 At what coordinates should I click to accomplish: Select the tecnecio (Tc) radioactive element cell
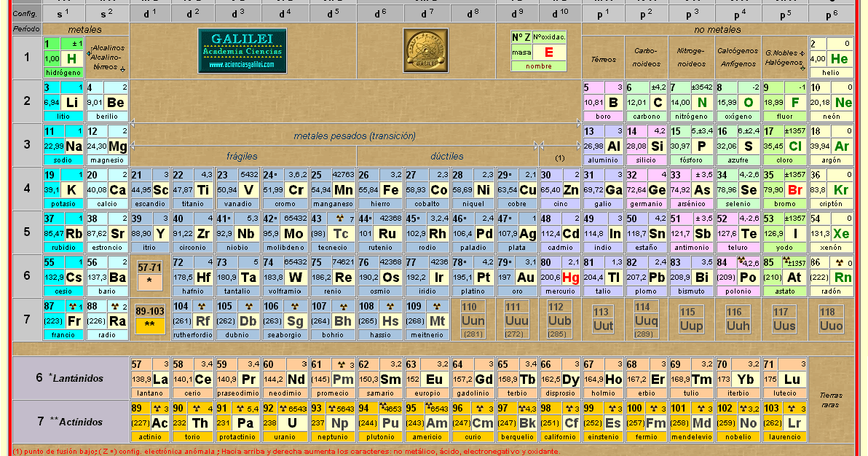pos(333,232)
